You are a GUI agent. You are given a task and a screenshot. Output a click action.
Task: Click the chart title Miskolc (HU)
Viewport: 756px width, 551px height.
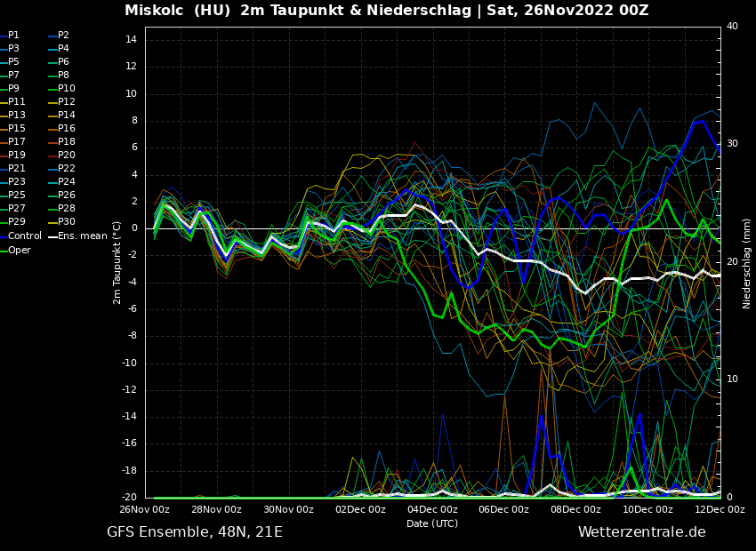pos(178,11)
